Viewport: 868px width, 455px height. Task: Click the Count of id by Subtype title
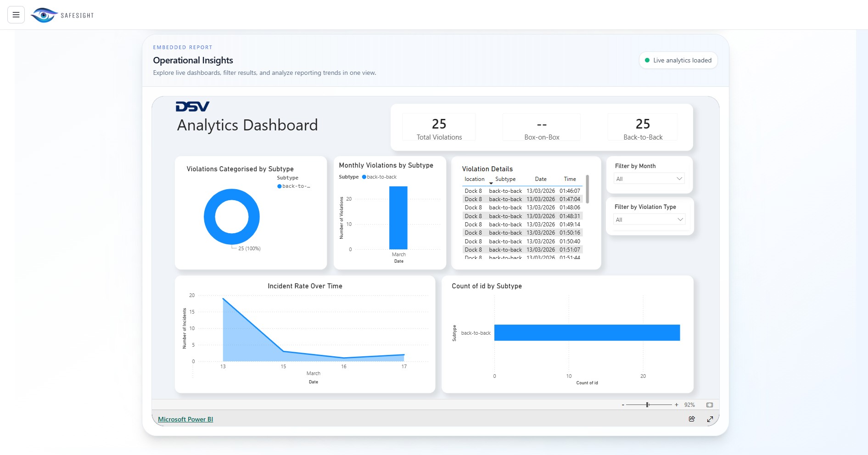(487, 286)
